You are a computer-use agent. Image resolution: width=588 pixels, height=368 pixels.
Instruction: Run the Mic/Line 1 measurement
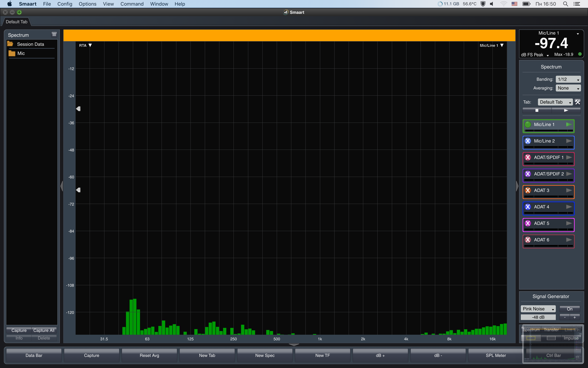(x=569, y=124)
